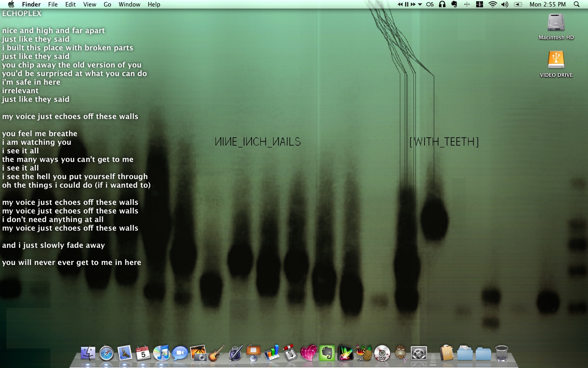Screen dimensions: 588x368
Task: Open the brown creature app in Dock
Action: pyautogui.click(x=401, y=353)
